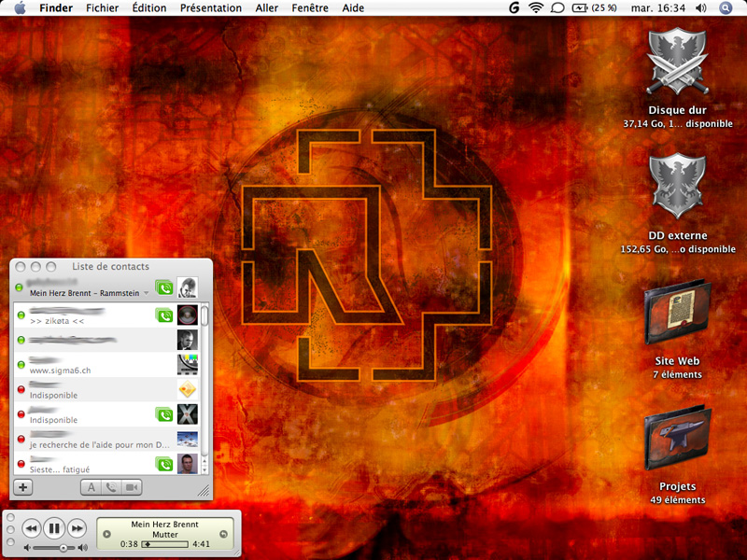This screenshot has height=560, width=747.
Task: Pause the song in iTunes
Action: pyautogui.click(x=54, y=528)
